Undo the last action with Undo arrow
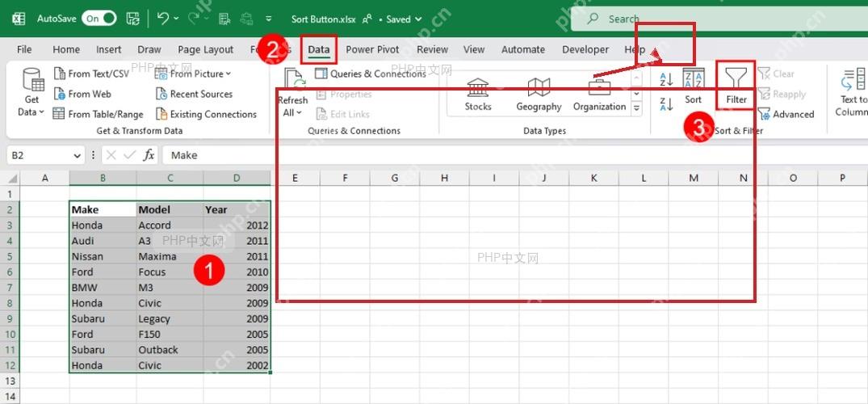Image resolution: width=868 pixels, height=404 pixels. 163,19
